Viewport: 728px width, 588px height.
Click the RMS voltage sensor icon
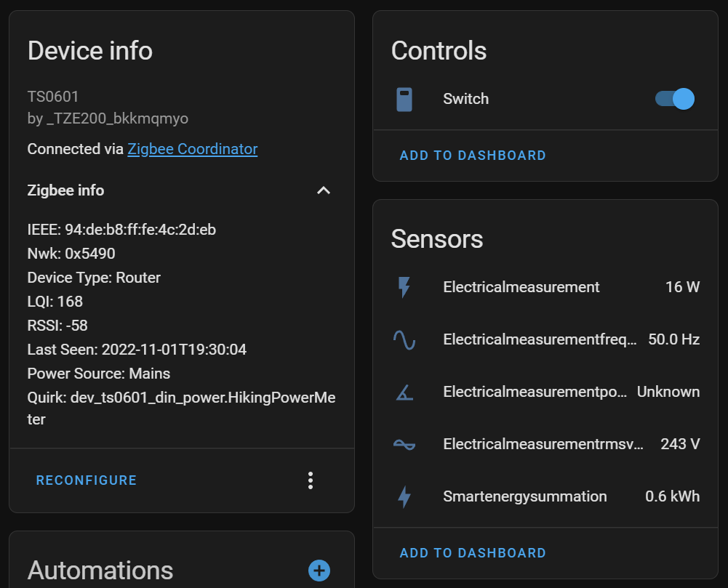coord(404,444)
